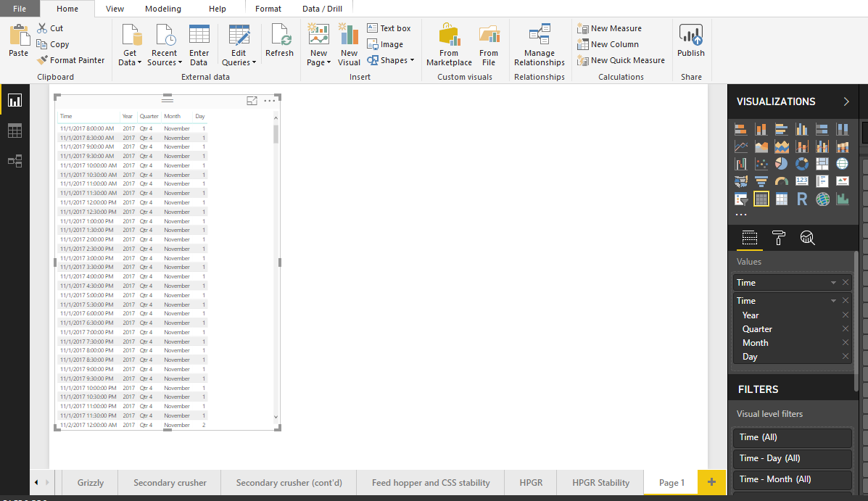Select the KPI visualization
The width and height of the screenshot is (868, 501).
click(x=842, y=181)
